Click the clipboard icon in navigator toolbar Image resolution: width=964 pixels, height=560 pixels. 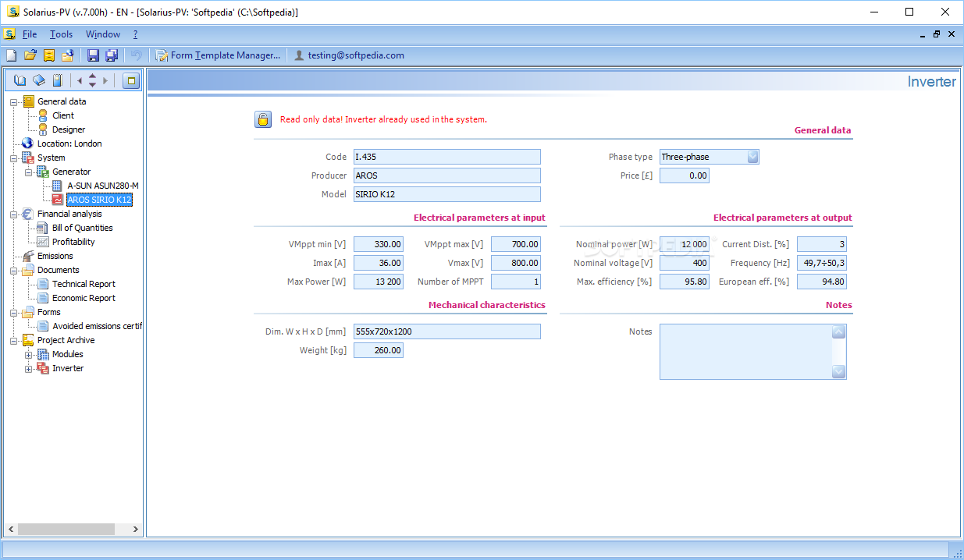pyautogui.click(x=57, y=80)
